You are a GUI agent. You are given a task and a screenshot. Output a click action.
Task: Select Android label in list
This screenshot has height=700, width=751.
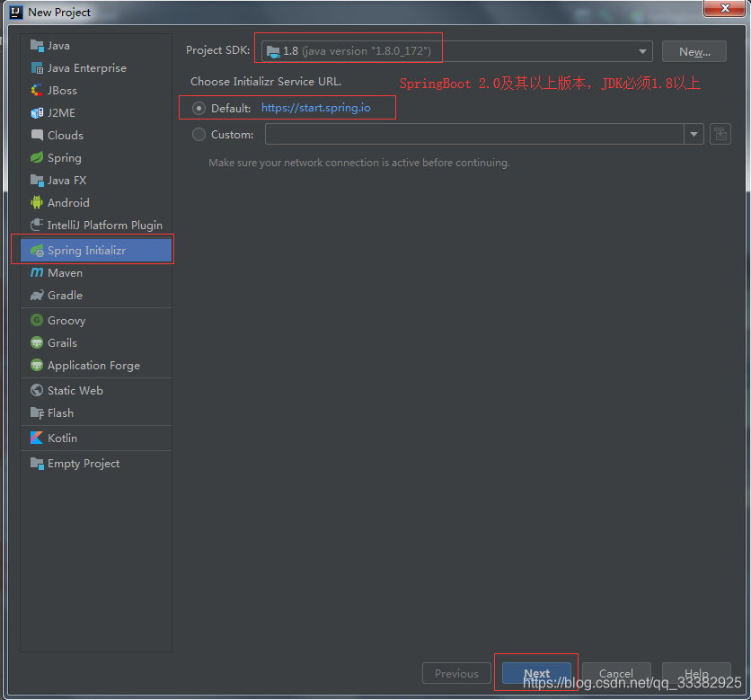point(68,203)
